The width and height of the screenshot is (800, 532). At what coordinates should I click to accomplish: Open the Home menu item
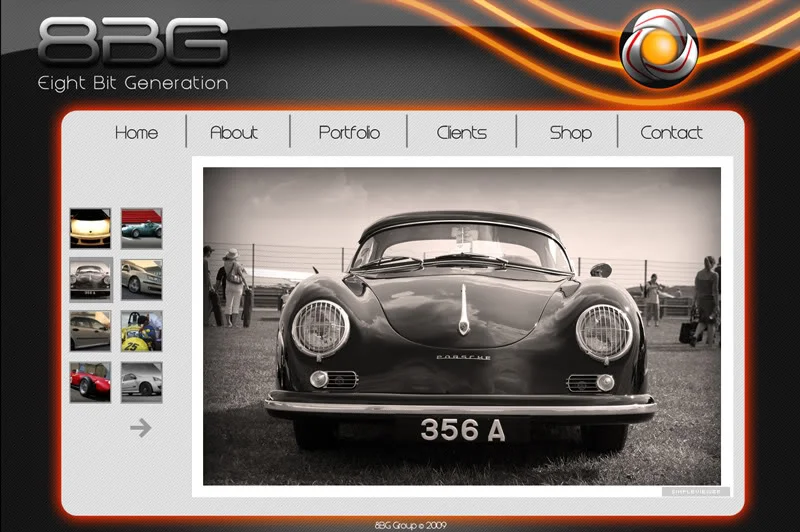(x=136, y=133)
